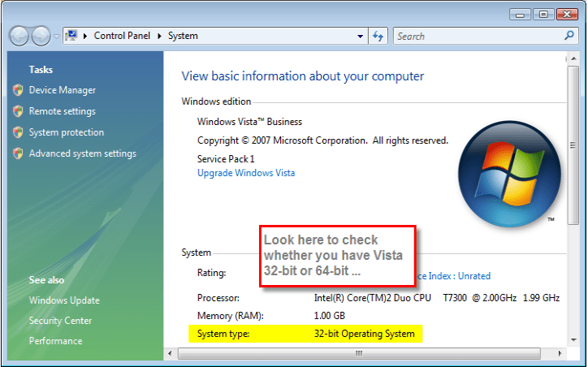
Task: Click the shield icon beside Device Manager
Action: (18, 90)
